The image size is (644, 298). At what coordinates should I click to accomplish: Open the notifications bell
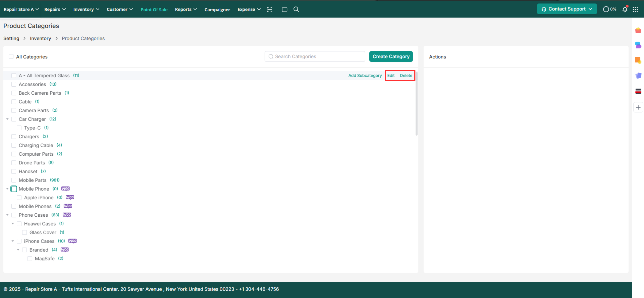click(x=625, y=9)
